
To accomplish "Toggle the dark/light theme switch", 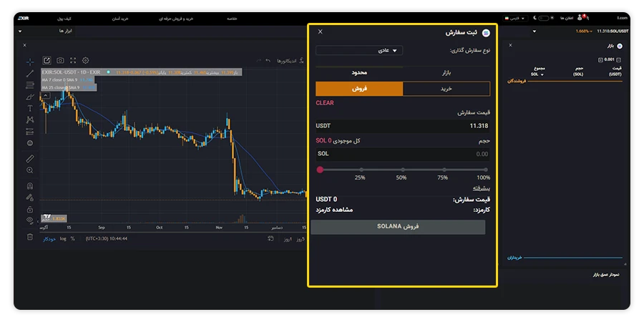I will click(543, 19).
